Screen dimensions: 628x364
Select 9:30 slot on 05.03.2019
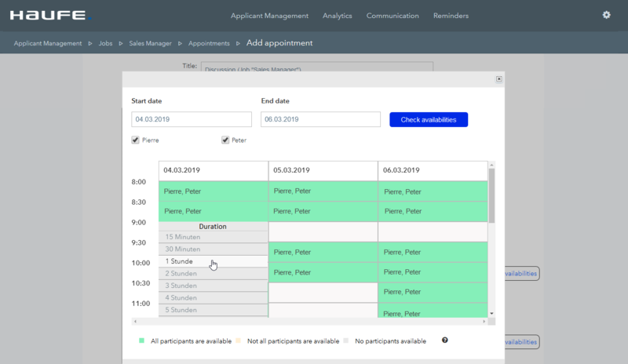pyautogui.click(x=323, y=253)
